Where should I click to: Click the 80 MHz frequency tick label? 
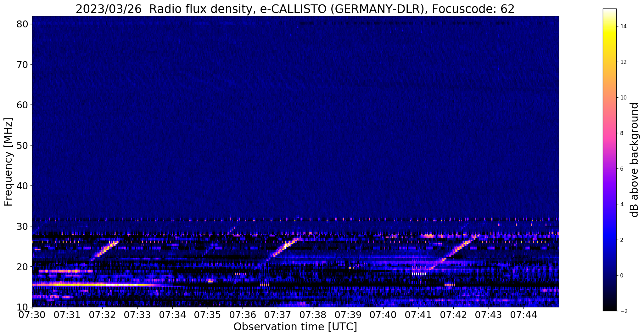point(23,24)
